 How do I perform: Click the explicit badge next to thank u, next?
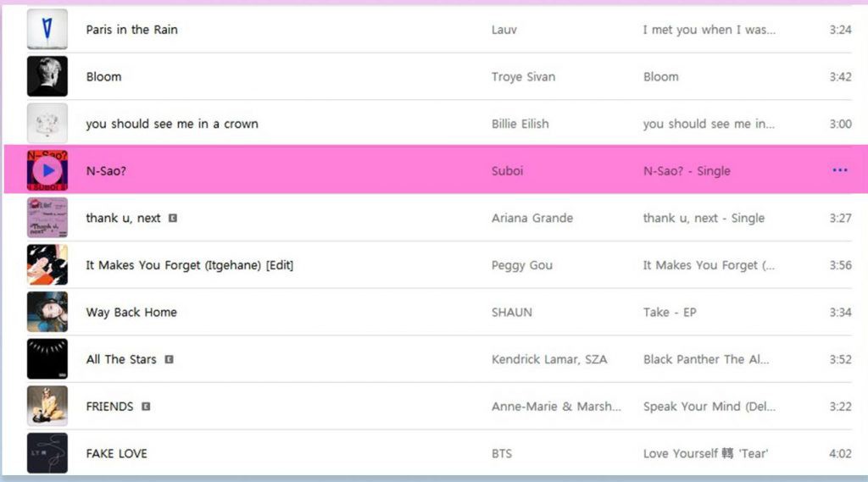tap(173, 218)
